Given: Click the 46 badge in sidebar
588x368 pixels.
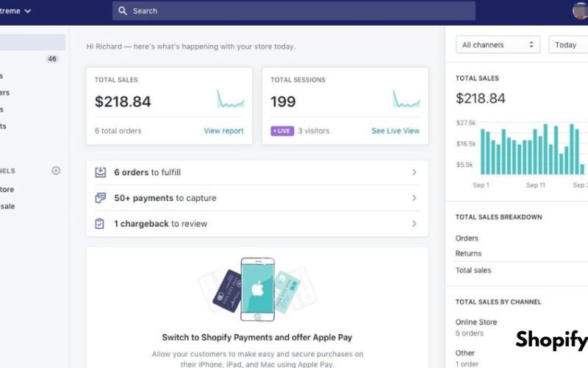Looking at the screenshot, I should (52, 59).
